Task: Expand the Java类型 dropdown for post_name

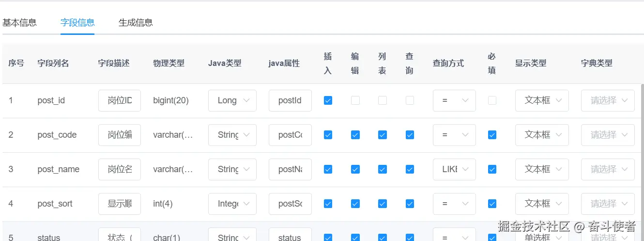Action: [x=232, y=169]
